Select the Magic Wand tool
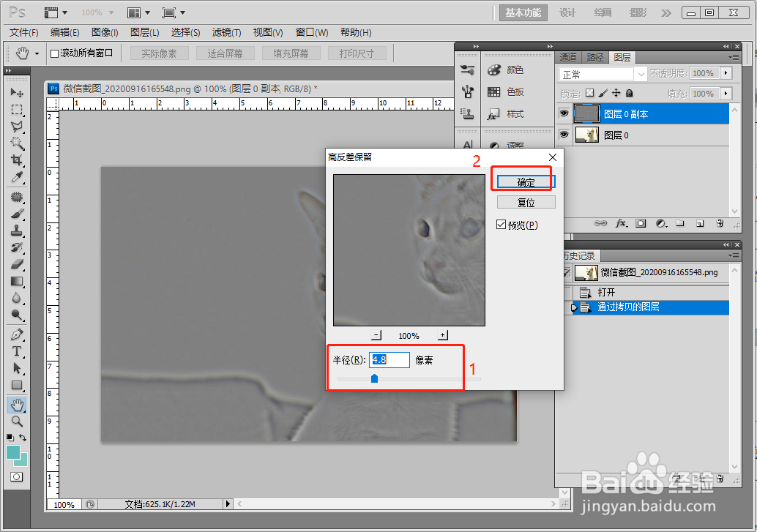This screenshot has width=757, height=532. tap(17, 143)
